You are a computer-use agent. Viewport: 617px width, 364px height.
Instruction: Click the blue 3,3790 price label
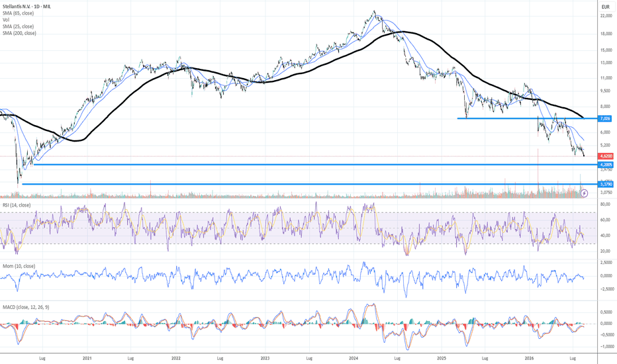pos(606,184)
